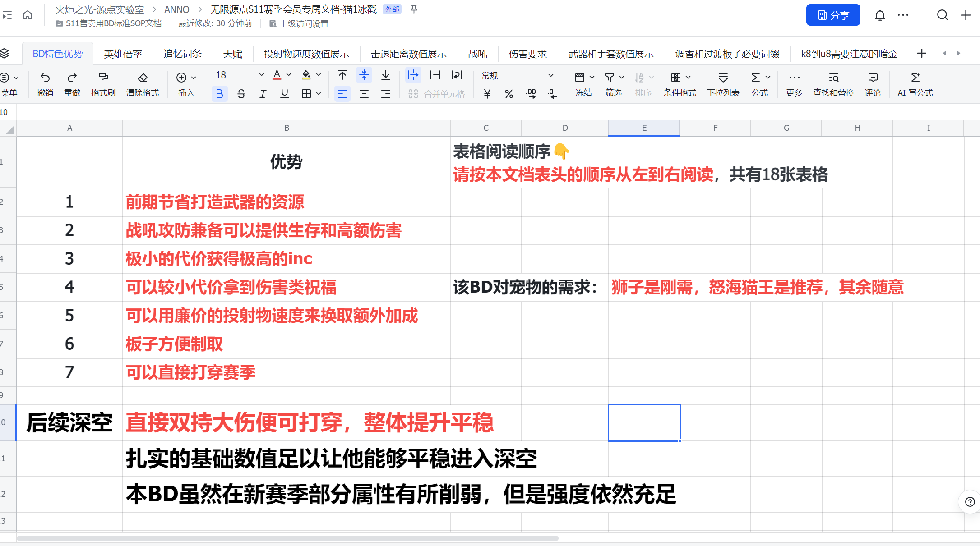Click the notification bell icon
This screenshot has width=980, height=546.
point(880,15)
